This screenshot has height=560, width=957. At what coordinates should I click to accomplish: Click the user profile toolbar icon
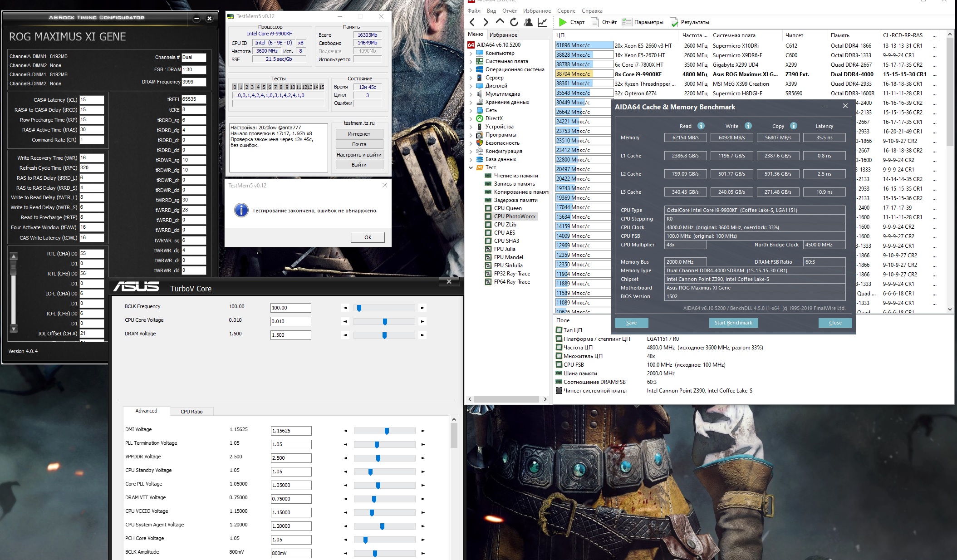pos(528,22)
